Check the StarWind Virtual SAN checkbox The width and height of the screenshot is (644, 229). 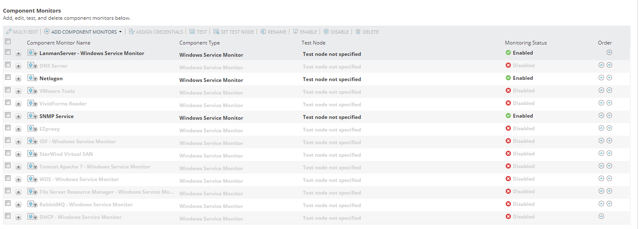click(x=8, y=153)
